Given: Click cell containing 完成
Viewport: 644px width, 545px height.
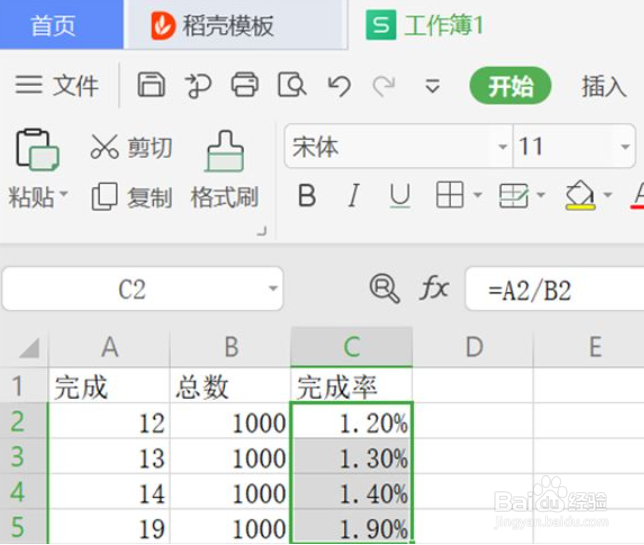Looking at the screenshot, I should [x=109, y=385].
